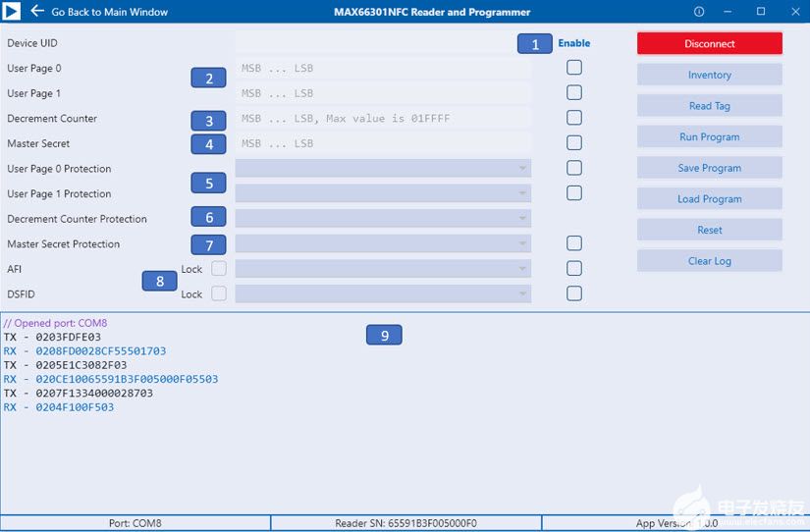Click the Reset button

(709, 230)
